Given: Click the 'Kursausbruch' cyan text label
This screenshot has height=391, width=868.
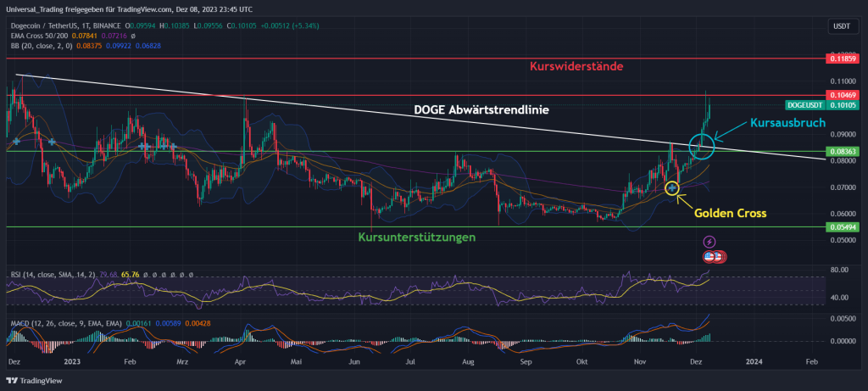Looking at the screenshot, I should 787,123.
